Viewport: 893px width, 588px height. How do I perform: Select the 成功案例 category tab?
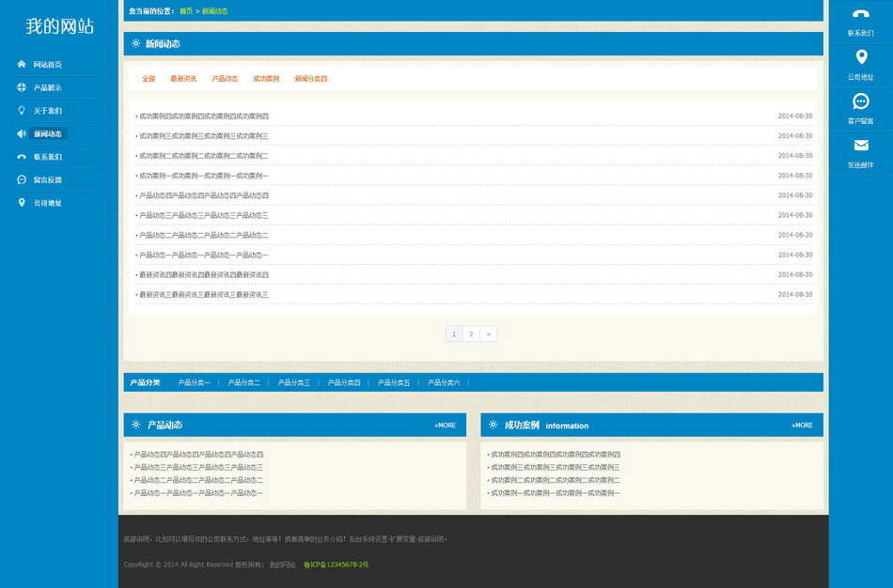[266, 79]
